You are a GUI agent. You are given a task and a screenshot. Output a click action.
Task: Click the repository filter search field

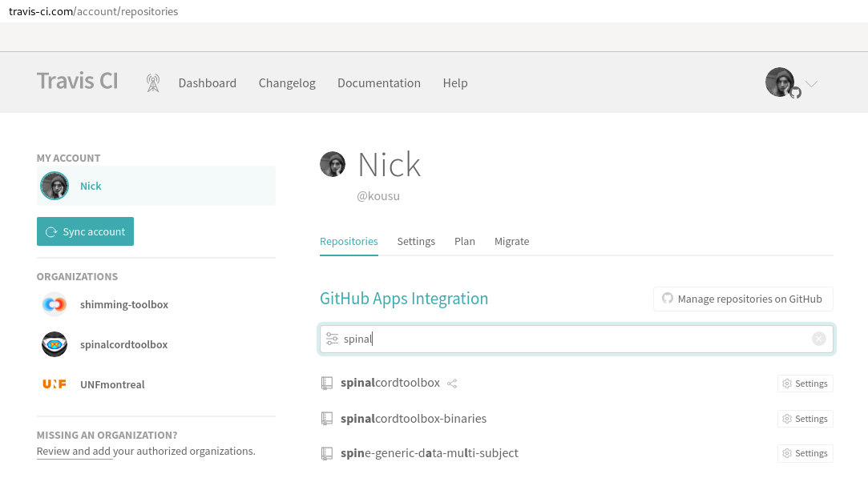576,339
